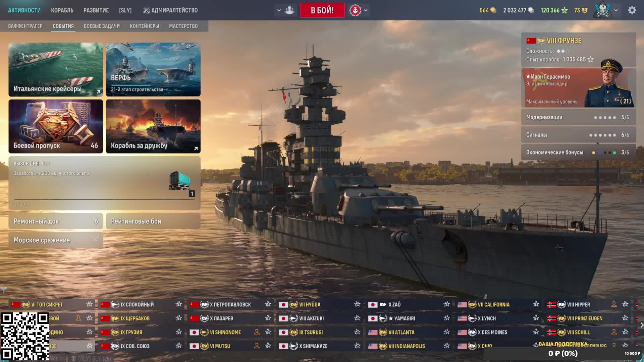The image size is (644, 362).
Task: Open the skull clan emblem profile
Action: 602,10
